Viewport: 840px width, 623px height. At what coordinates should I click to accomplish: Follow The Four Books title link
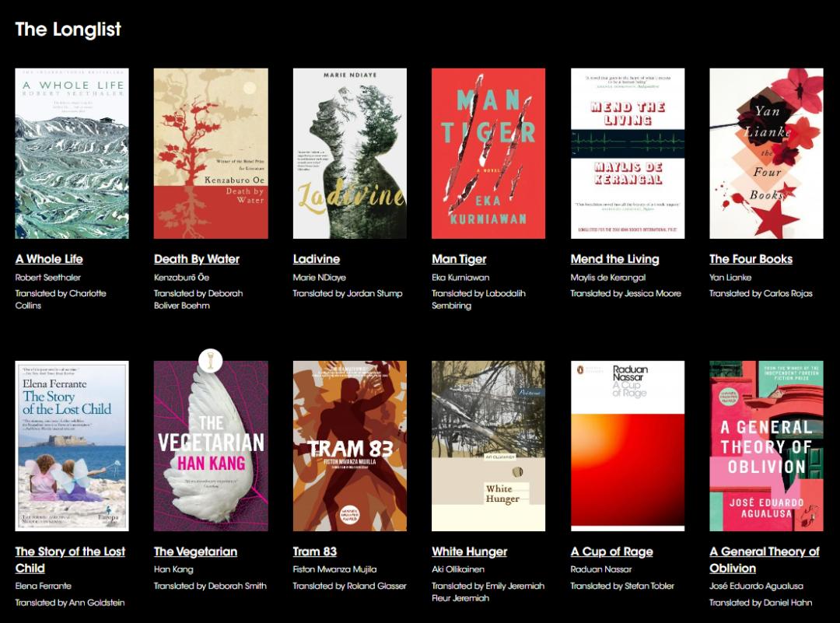tap(751, 259)
